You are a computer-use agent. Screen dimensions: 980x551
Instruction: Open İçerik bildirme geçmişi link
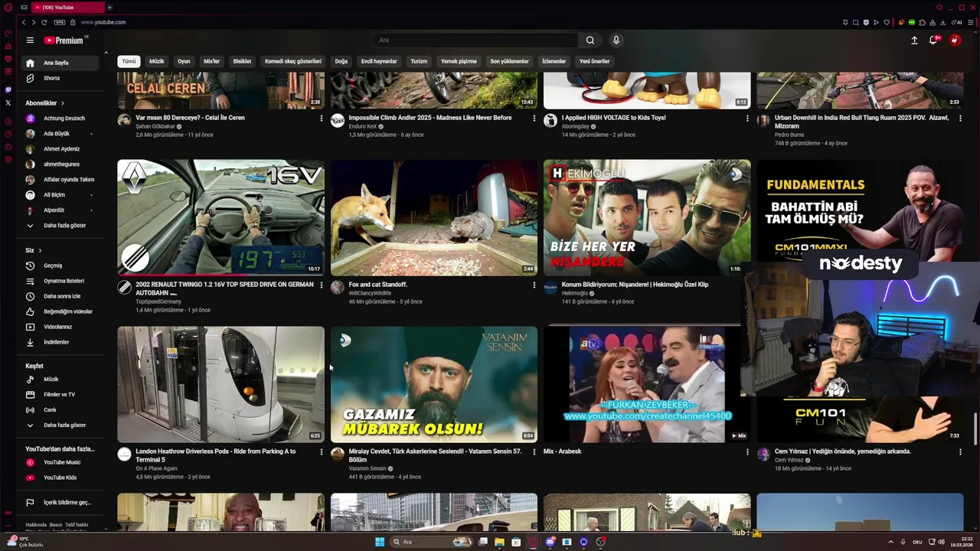[60, 503]
